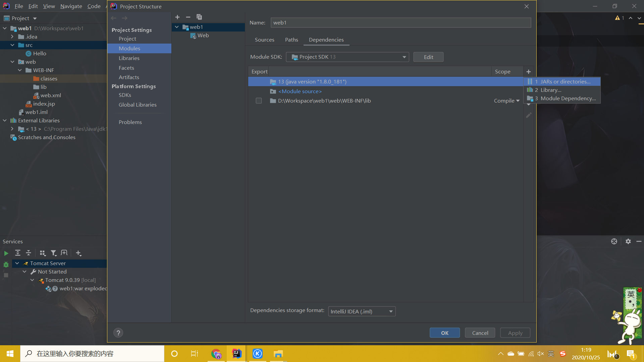
Task: Click the Windows taskbar search box
Action: pyautogui.click(x=92, y=354)
